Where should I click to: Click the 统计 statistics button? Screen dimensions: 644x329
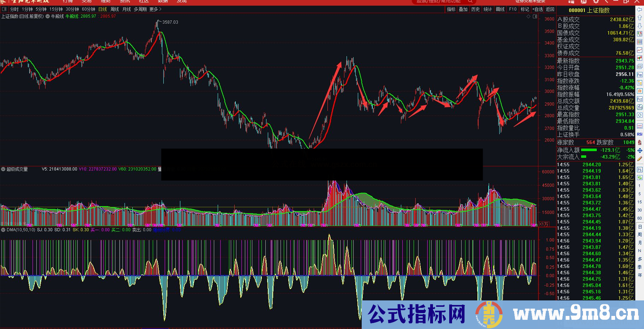click(x=488, y=10)
